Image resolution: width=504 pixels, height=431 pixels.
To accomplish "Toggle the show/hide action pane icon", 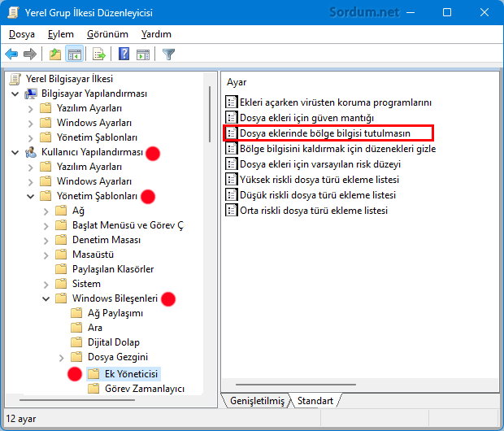I will (143, 54).
